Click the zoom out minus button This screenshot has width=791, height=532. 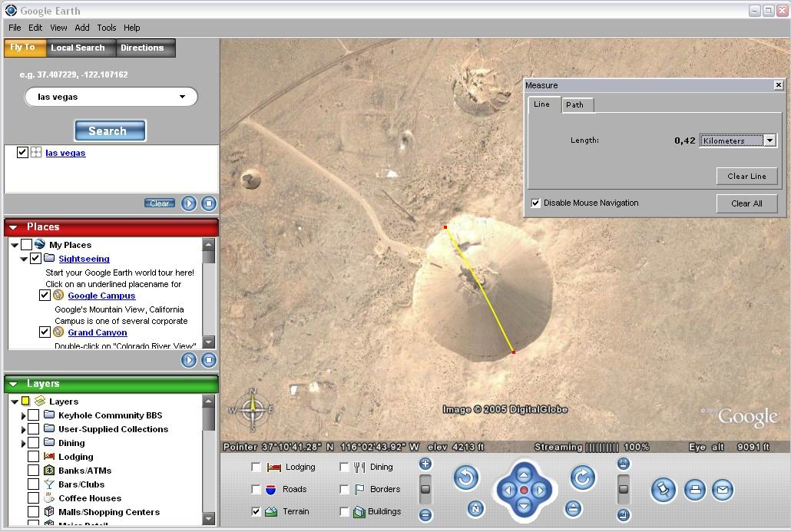pos(425,515)
